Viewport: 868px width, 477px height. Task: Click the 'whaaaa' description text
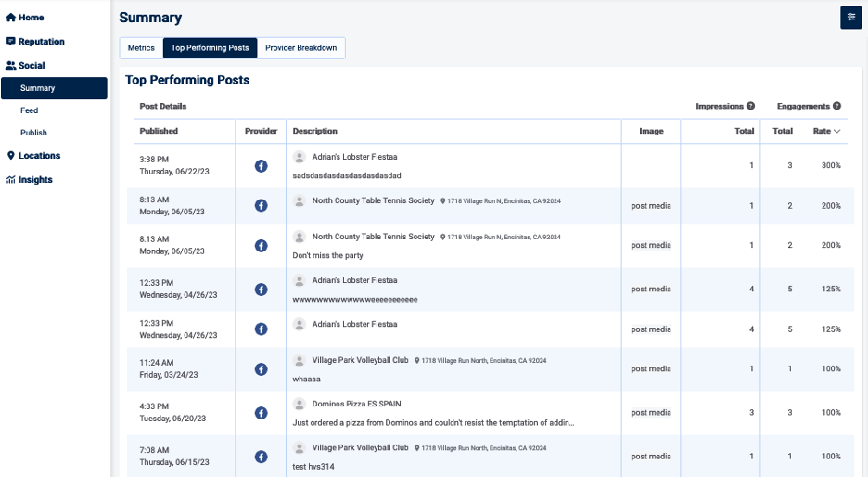(307, 379)
